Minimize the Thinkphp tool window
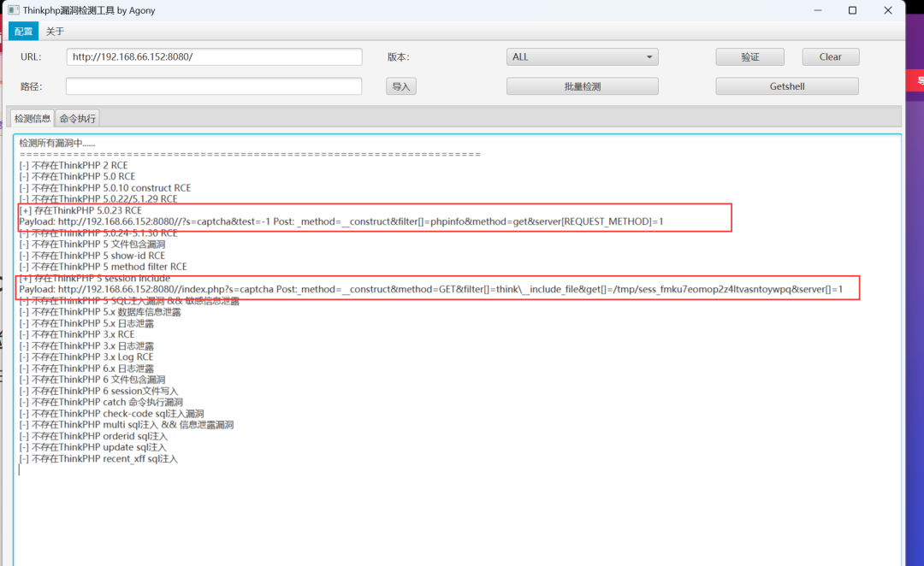 point(817,10)
